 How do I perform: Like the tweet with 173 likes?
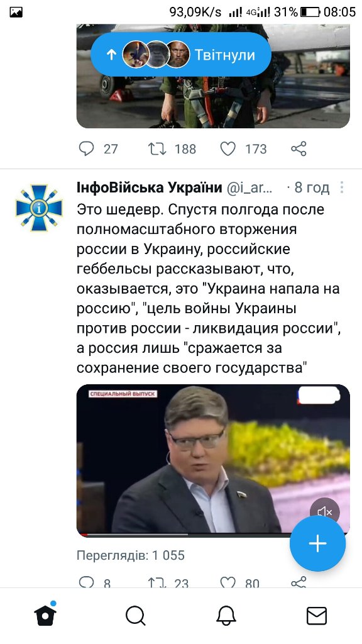[x=228, y=148]
